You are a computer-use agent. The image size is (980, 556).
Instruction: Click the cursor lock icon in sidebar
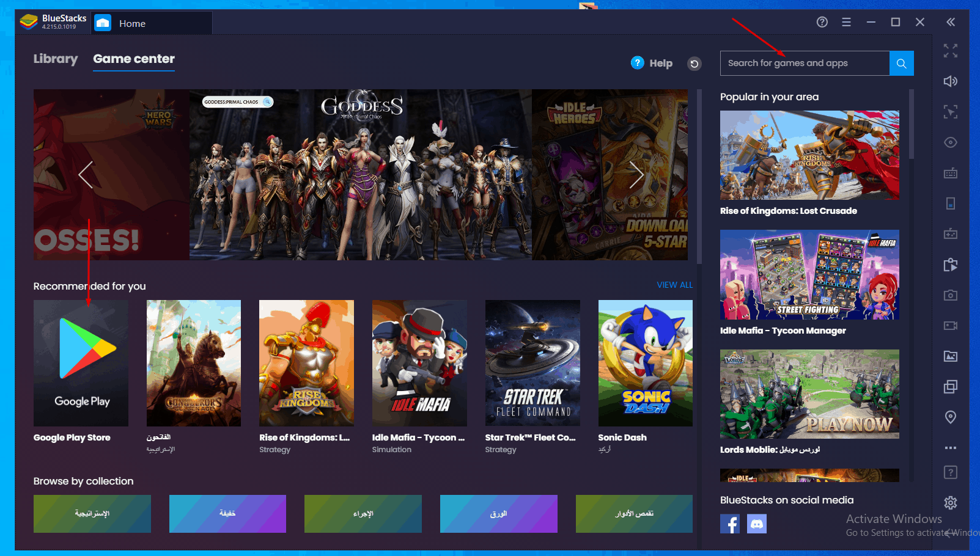[950, 112]
